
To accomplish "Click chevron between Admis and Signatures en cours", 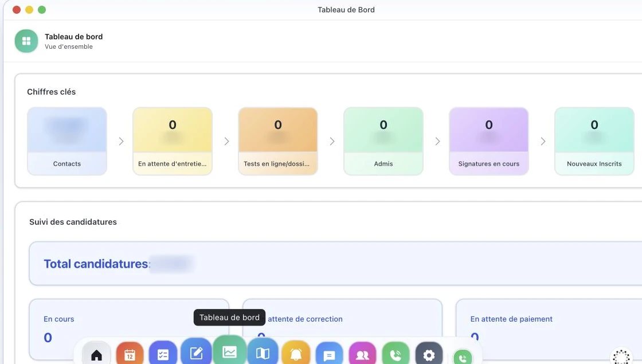I will click(437, 141).
